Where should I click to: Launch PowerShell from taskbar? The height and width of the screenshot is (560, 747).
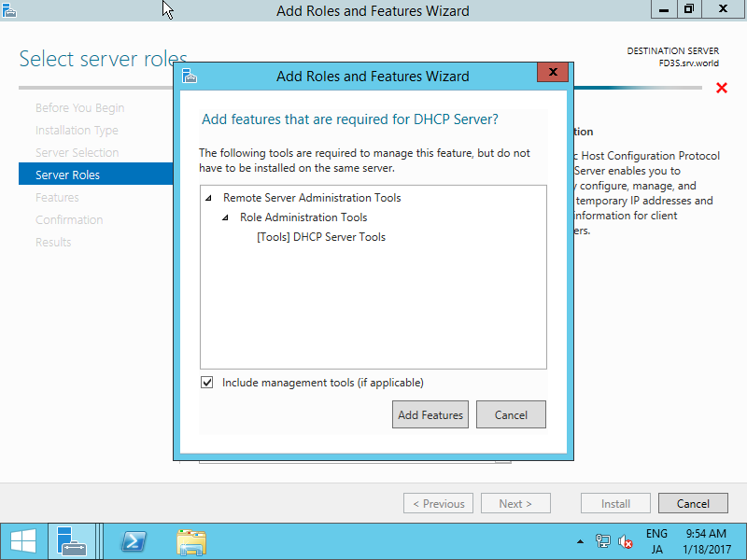pyautogui.click(x=134, y=542)
